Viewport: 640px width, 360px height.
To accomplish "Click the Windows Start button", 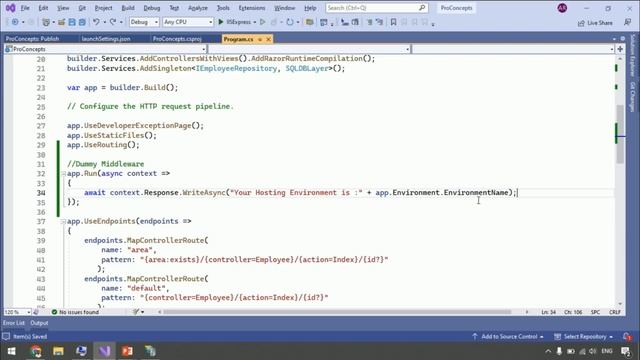I will [11, 351].
